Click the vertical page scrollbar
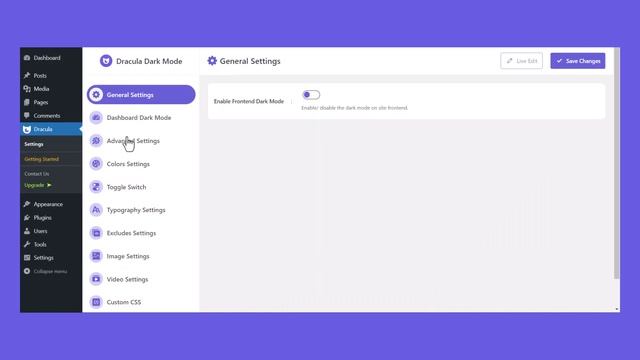The height and width of the screenshot is (360, 640). [617, 164]
